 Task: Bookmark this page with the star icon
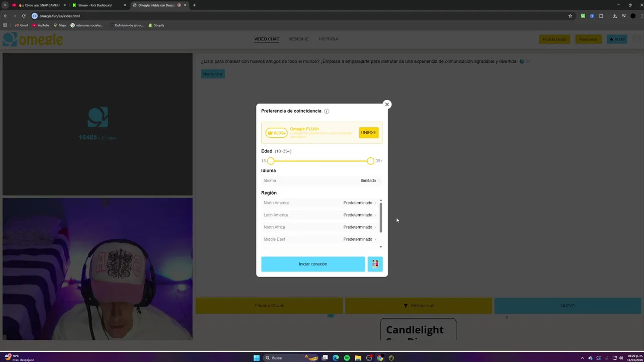click(x=570, y=16)
